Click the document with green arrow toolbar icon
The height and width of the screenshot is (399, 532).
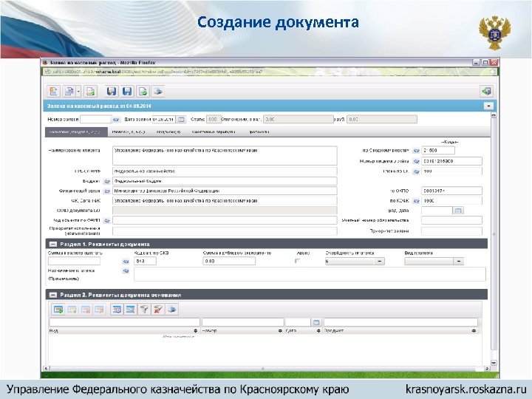pyautogui.click(x=90, y=92)
